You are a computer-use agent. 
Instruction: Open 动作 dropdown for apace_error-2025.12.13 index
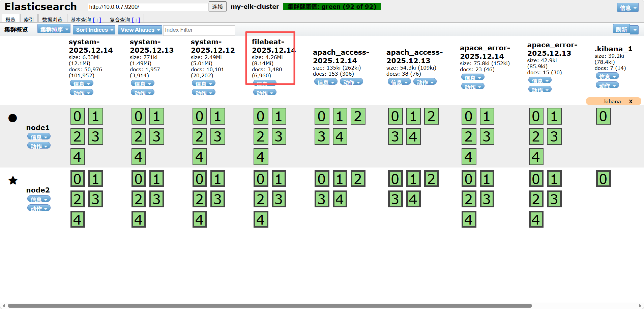(540, 89)
